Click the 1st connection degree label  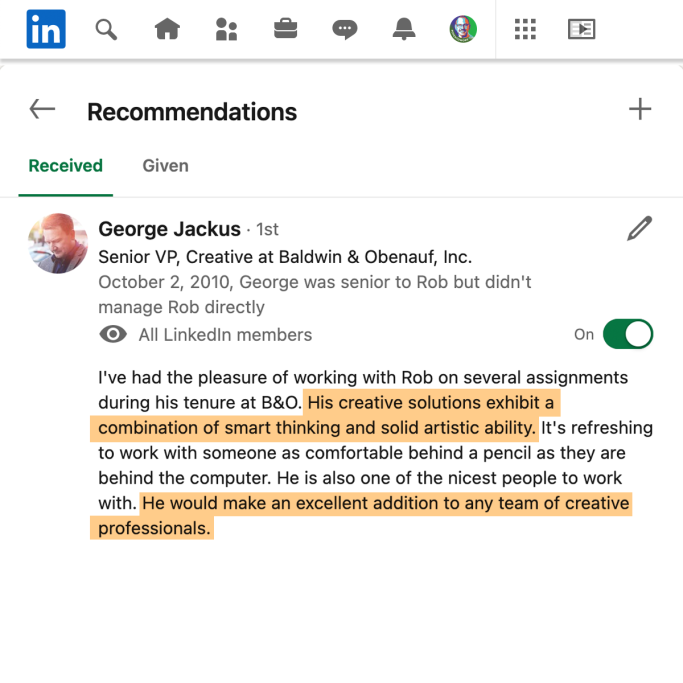coord(267,230)
